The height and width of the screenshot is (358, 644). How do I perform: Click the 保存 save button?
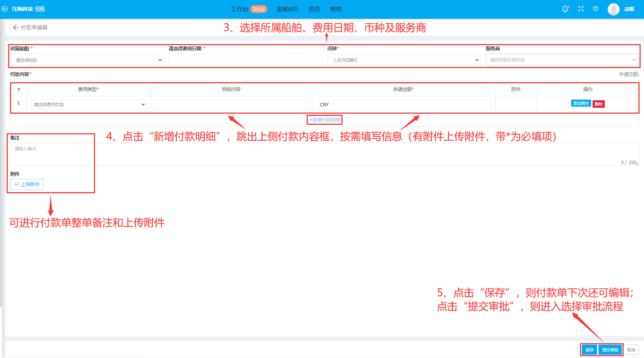589,350
